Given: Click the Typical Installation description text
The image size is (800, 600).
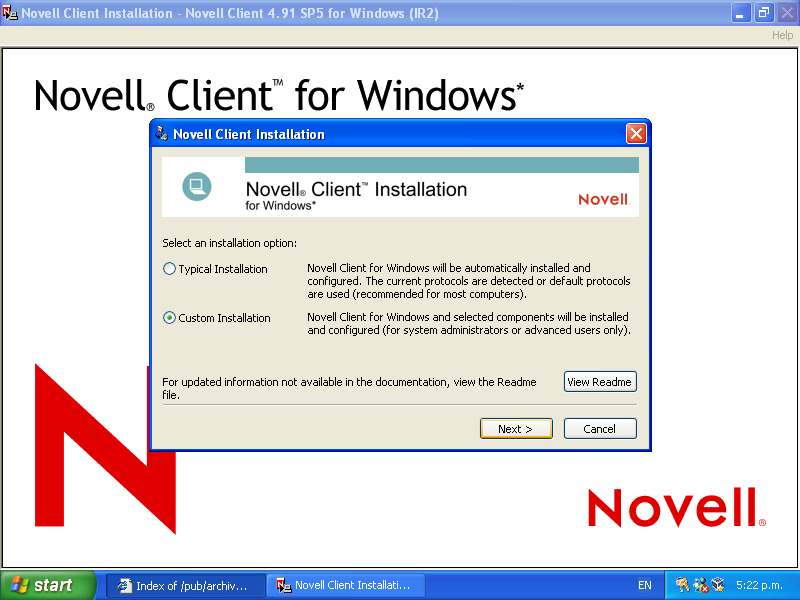Looking at the screenshot, I should 468,281.
